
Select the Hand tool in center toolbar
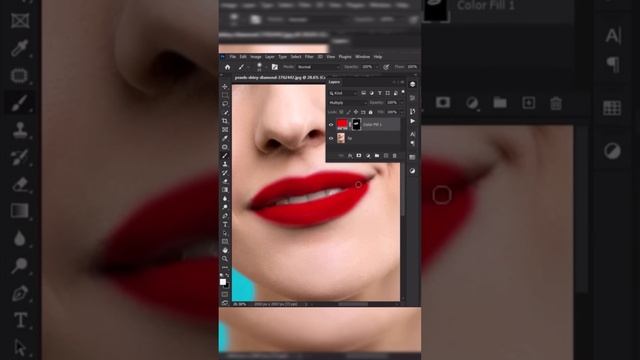225,250
